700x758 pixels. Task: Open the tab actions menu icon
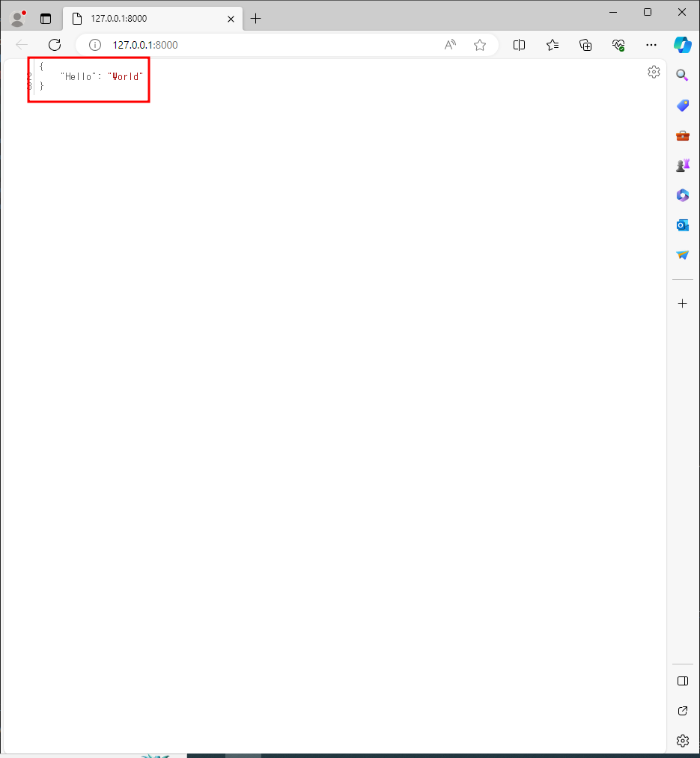[46, 19]
